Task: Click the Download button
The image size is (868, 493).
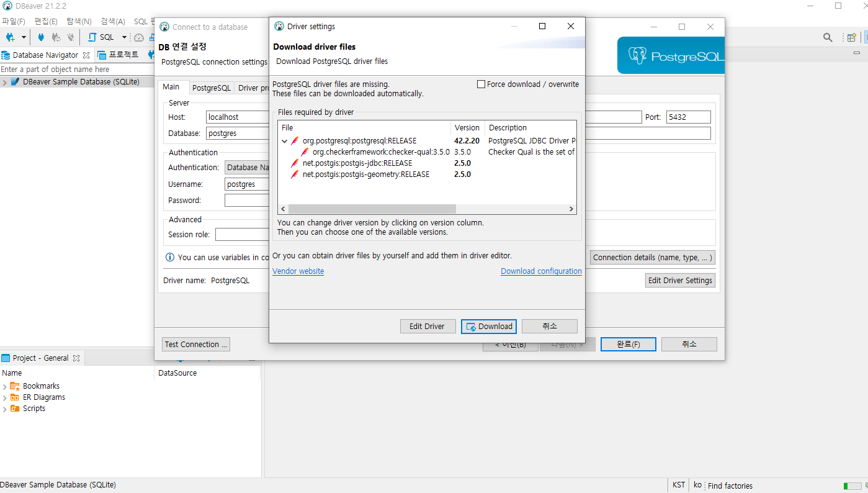Action: (489, 326)
